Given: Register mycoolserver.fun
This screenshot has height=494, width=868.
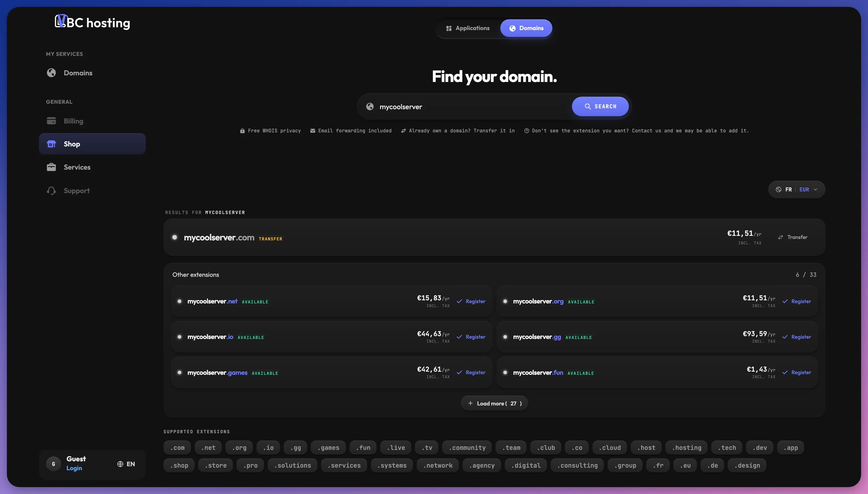Looking at the screenshot, I should [x=797, y=373].
